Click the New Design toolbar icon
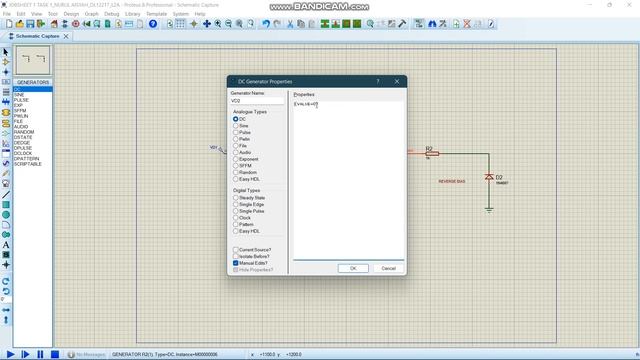Image resolution: width=640 pixels, height=360 pixels. click(9, 24)
